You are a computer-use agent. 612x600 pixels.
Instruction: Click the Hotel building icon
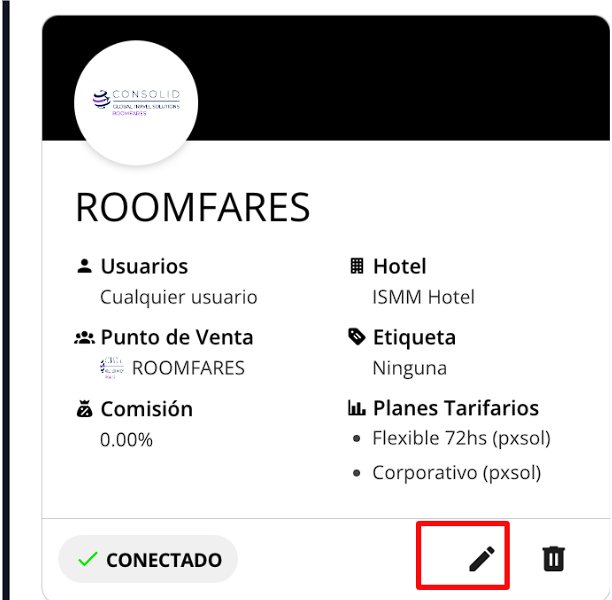[x=356, y=266]
